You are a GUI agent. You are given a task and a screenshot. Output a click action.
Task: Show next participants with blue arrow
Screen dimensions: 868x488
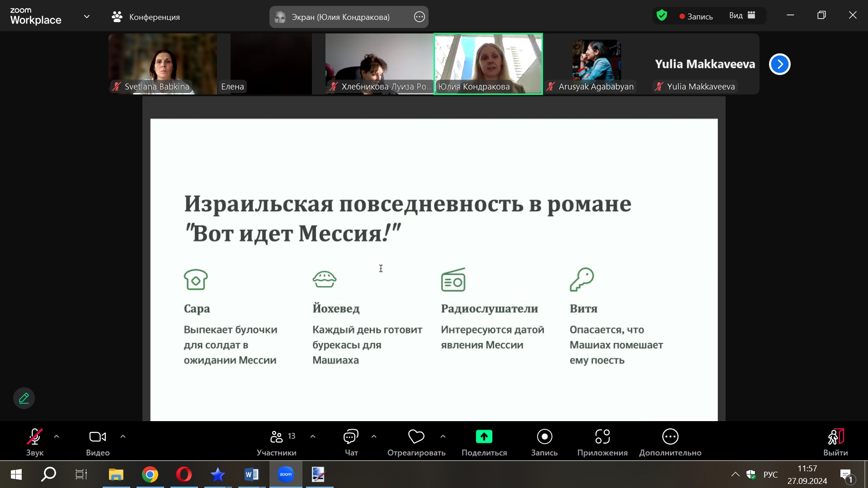(x=779, y=64)
